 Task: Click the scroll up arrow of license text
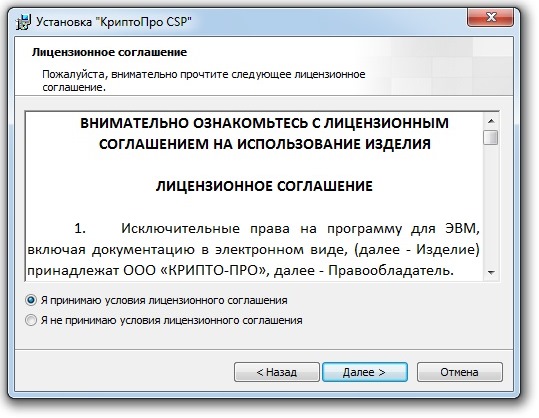491,121
